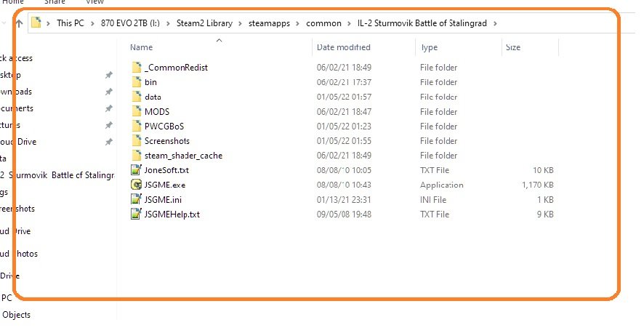Click the pin icon beside iCloud Drive

[108, 142]
